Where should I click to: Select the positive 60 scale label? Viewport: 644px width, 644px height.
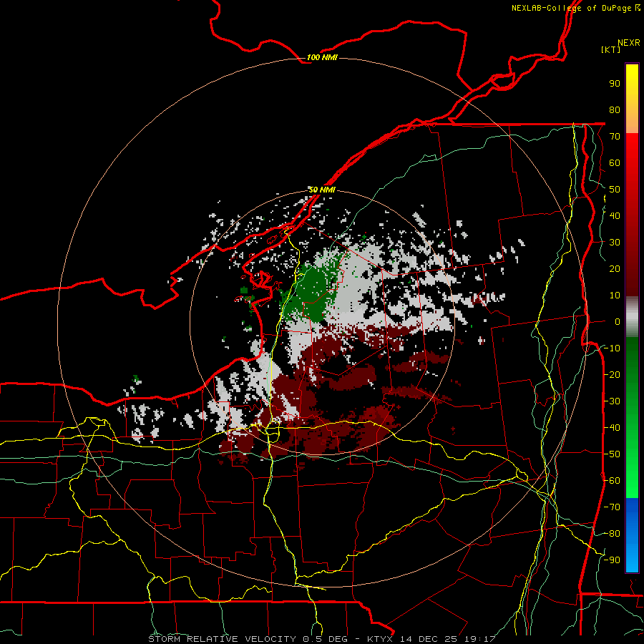tap(615, 162)
